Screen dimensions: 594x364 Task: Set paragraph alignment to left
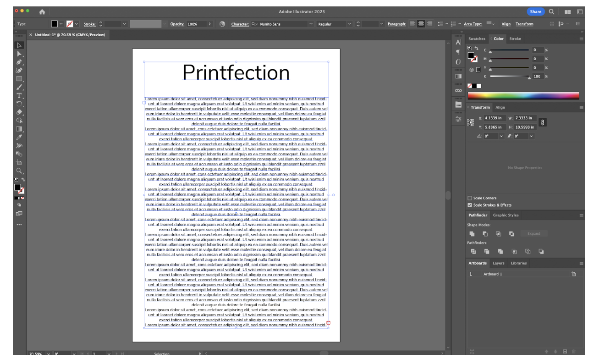[x=412, y=24]
